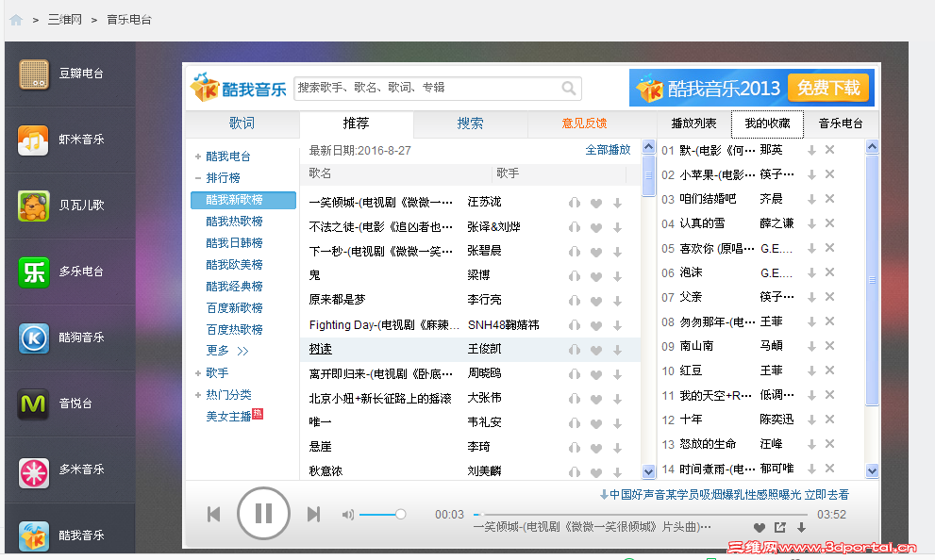Expand the 歌手 tree node

(197, 373)
